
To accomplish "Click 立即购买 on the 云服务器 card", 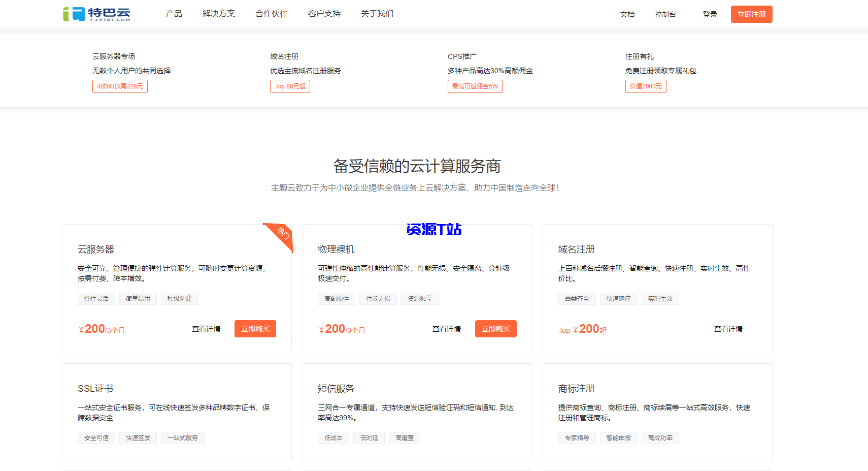I will click(255, 329).
